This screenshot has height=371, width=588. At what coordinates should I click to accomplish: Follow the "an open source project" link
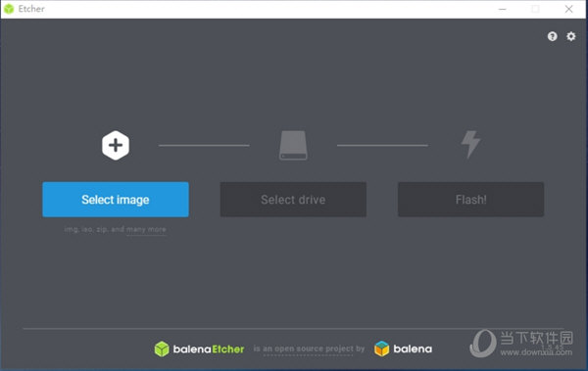pyautogui.click(x=308, y=348)
